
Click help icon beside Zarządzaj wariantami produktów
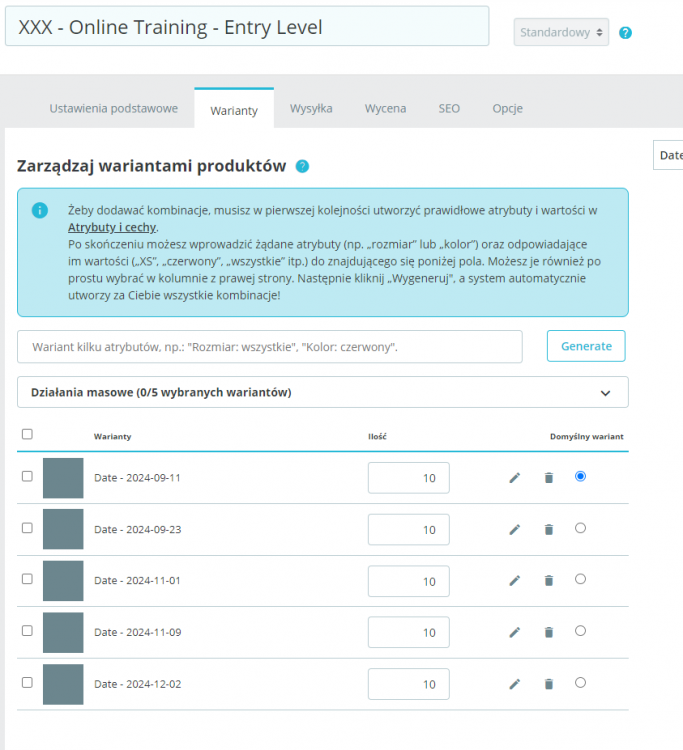tap(302, 167)
